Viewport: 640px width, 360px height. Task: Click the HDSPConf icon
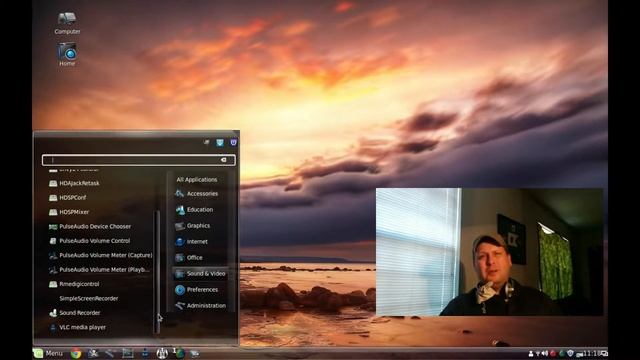(x=53, y=198)
